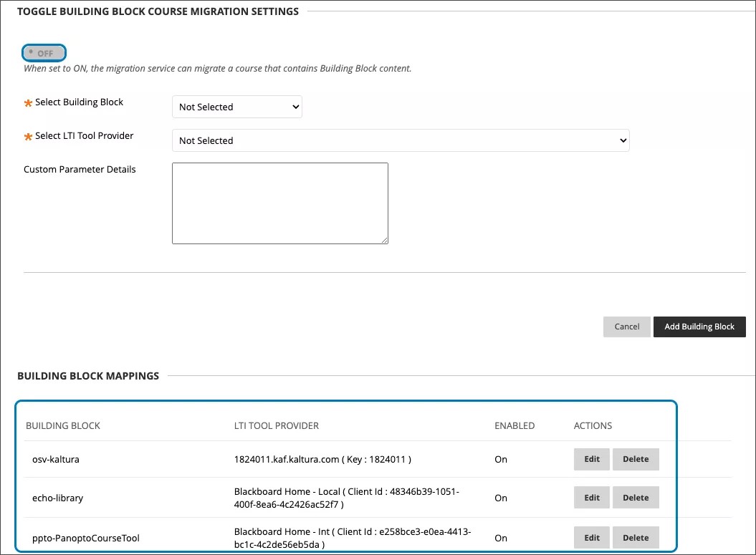Click the Add Building Block button
The height and width of the screenshot is (555, 756).
pyautogui.click(x=699, y=327)
